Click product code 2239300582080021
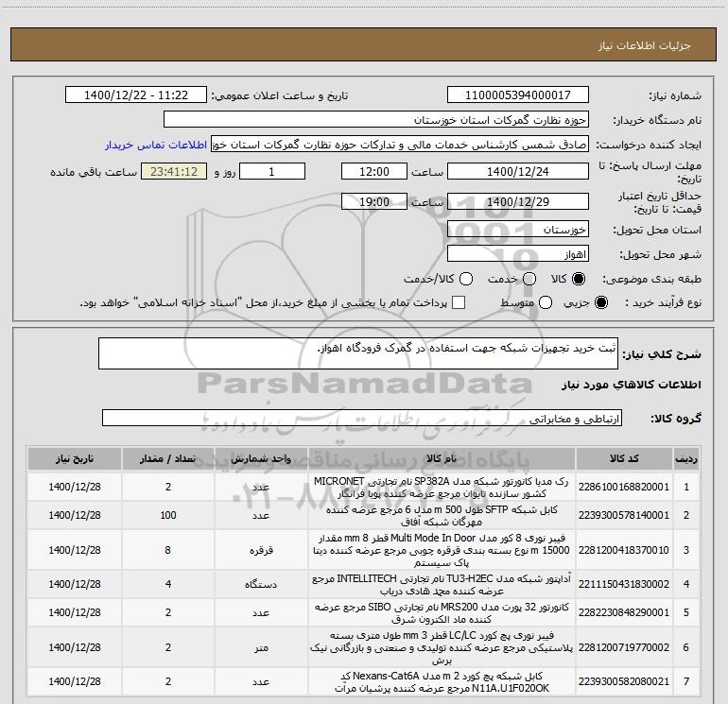This screenshot has height=704, width=728. (x=624, y=681)
